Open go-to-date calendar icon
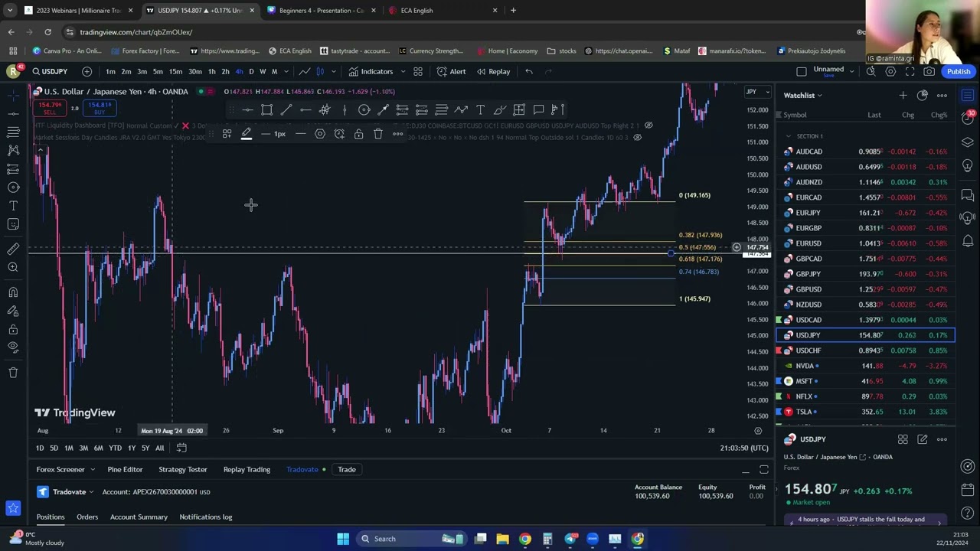 click(x=181, y=448)
